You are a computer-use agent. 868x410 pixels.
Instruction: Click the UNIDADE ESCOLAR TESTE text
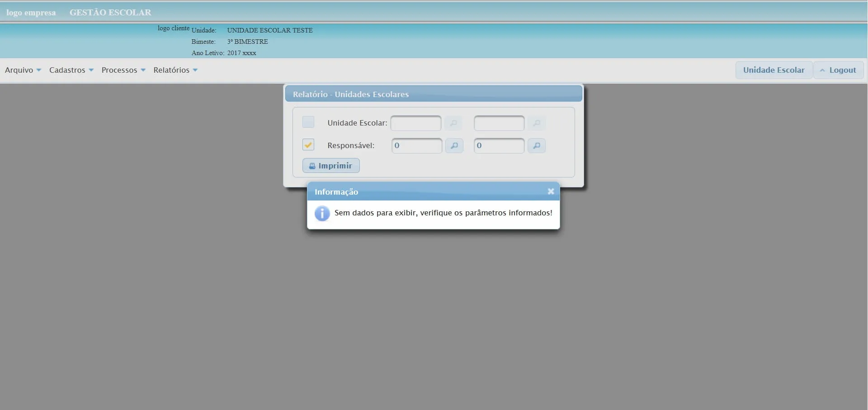[270, 30]
